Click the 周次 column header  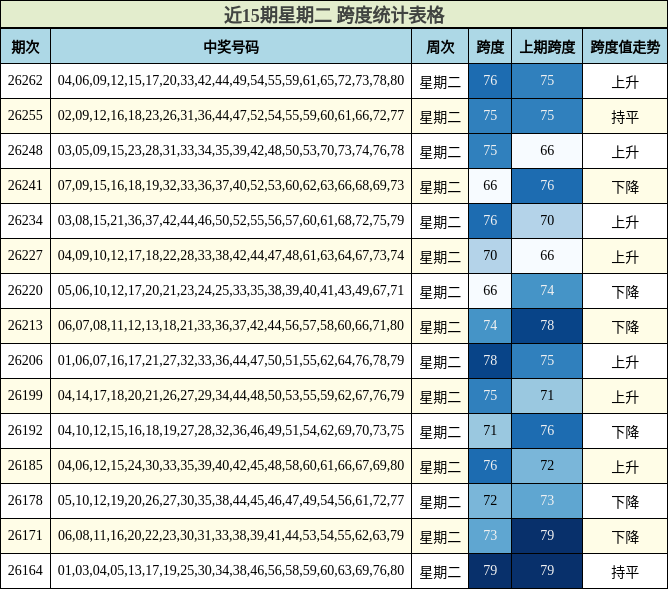[x=440, y=46]
